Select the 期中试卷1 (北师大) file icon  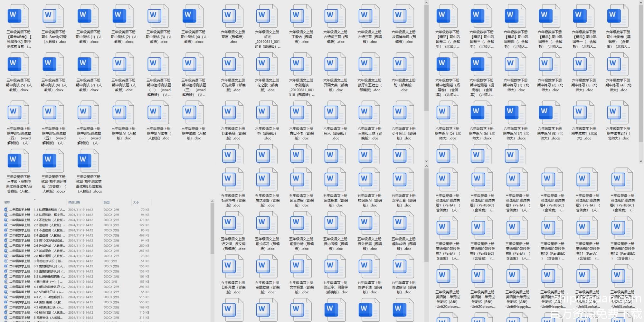(583, 113)
